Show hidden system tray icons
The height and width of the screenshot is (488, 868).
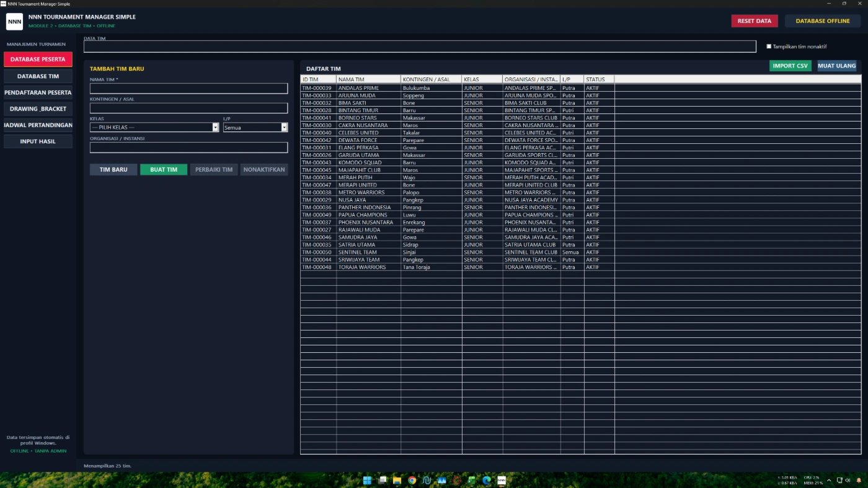(829, 480)
